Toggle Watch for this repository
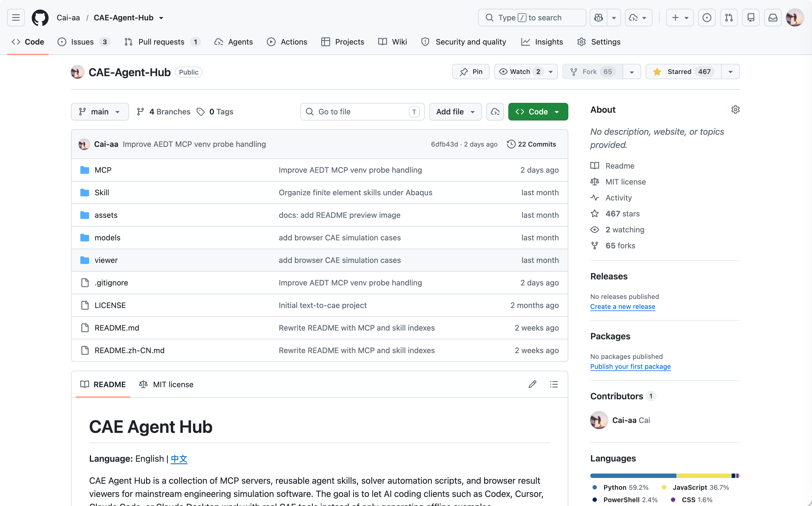Viewport: 812px width, 506px height. coord(526,71)
